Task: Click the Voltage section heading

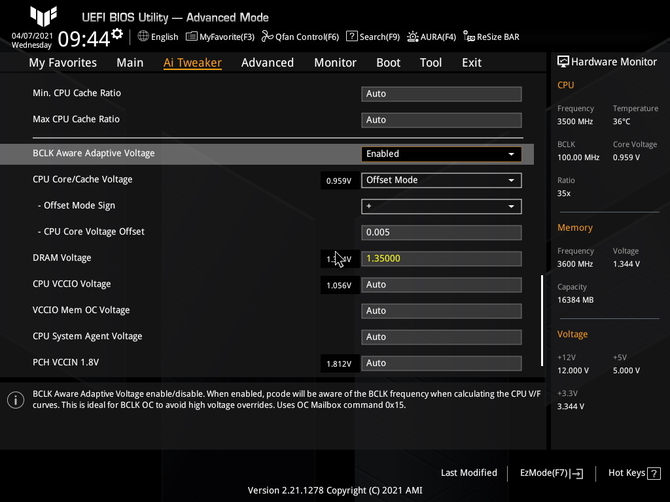Action: (572, 335)
